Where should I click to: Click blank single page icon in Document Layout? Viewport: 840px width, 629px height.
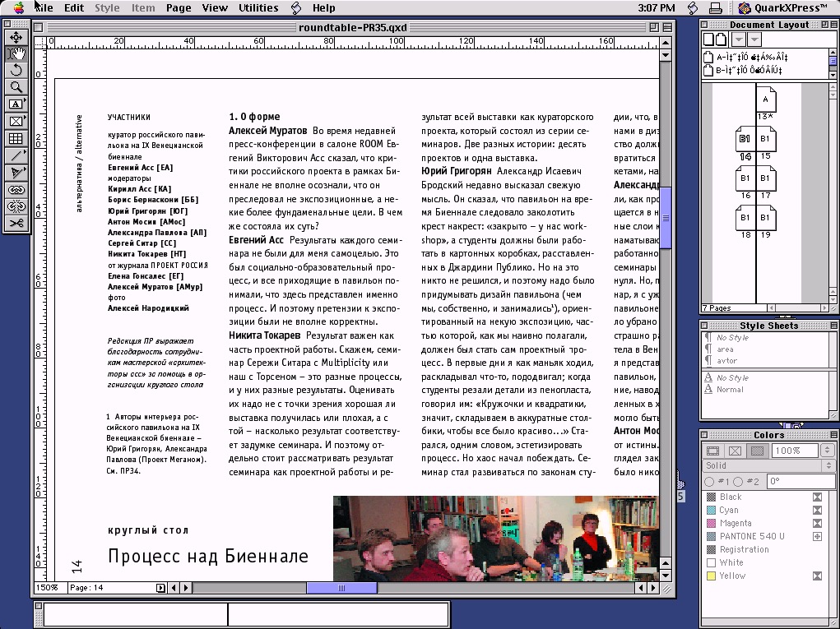pyautogui.click(x=708, y=39)
